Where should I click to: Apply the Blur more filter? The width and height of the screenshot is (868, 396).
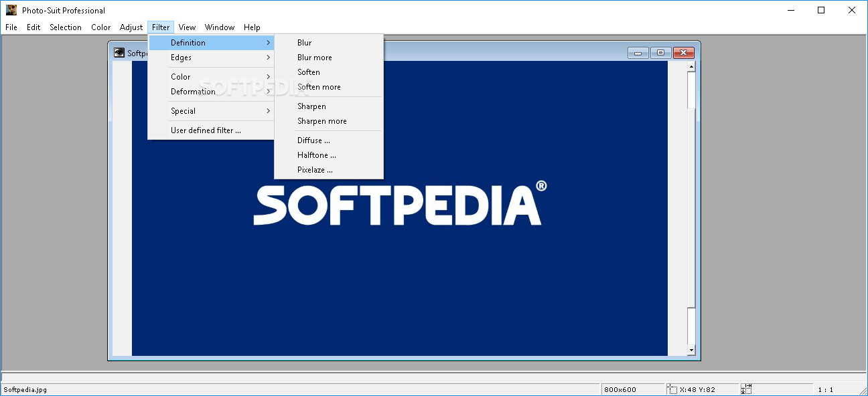coord(329,58)
